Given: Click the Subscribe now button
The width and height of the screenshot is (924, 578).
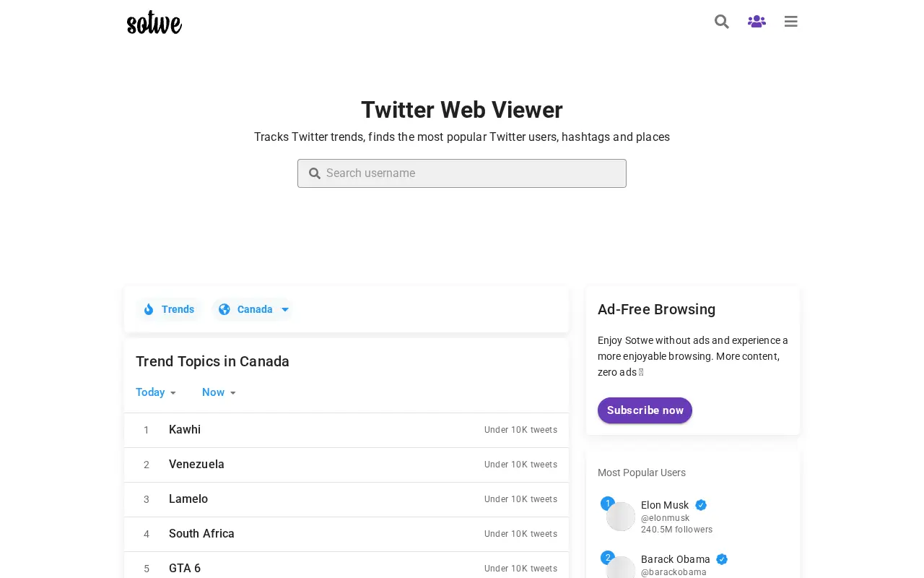Looking at the screenshot, I should [645, 410].
